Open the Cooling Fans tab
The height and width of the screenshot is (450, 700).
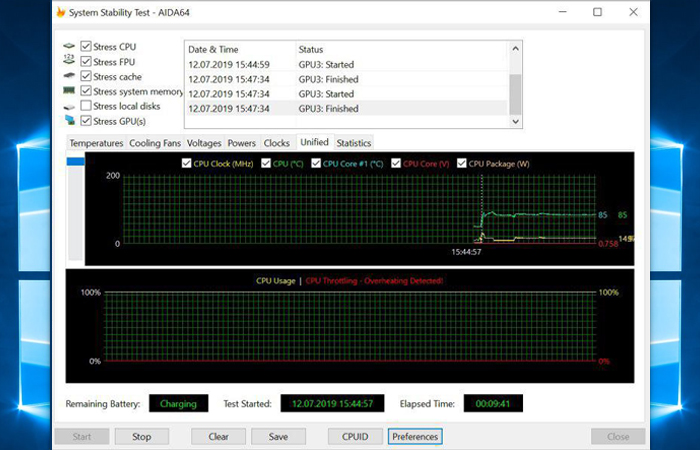pyautogui.click(x=155, y=143)
